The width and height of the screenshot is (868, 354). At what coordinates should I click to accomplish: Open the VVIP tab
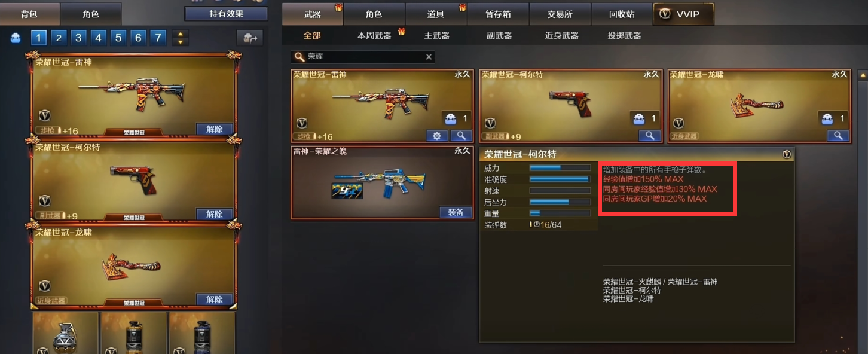click(x=683, y=14)
